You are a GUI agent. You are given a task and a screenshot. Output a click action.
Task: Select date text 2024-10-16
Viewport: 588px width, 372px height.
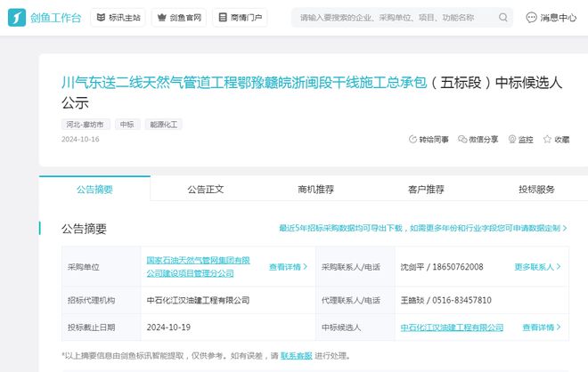pyautogui.click(x=80, y=140)
